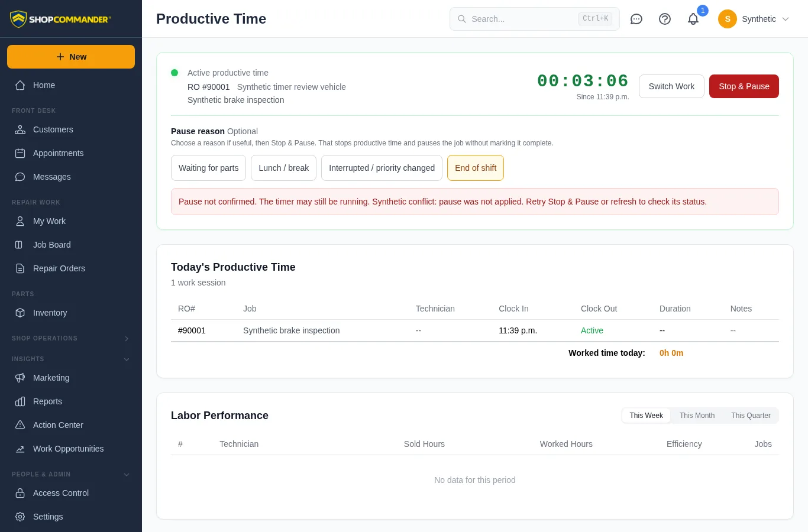Screen dimensions: 808x532
Task: Click the Efficiency column header
Action: coord(684,444)
